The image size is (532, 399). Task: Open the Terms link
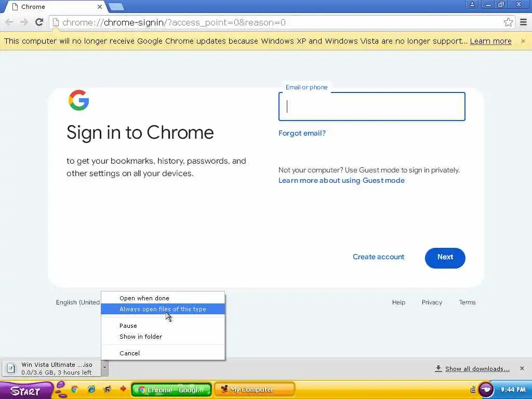click(x=467, y=302)
